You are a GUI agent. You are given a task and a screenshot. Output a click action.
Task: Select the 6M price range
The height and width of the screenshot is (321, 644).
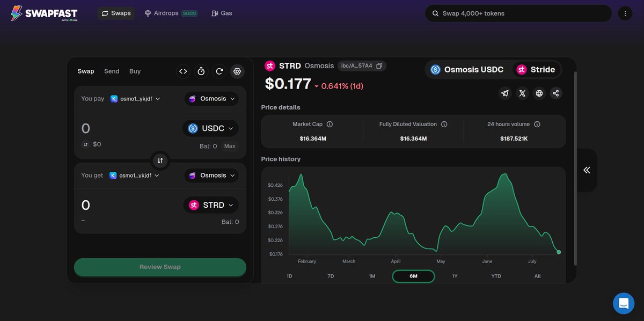coord(413,276)
